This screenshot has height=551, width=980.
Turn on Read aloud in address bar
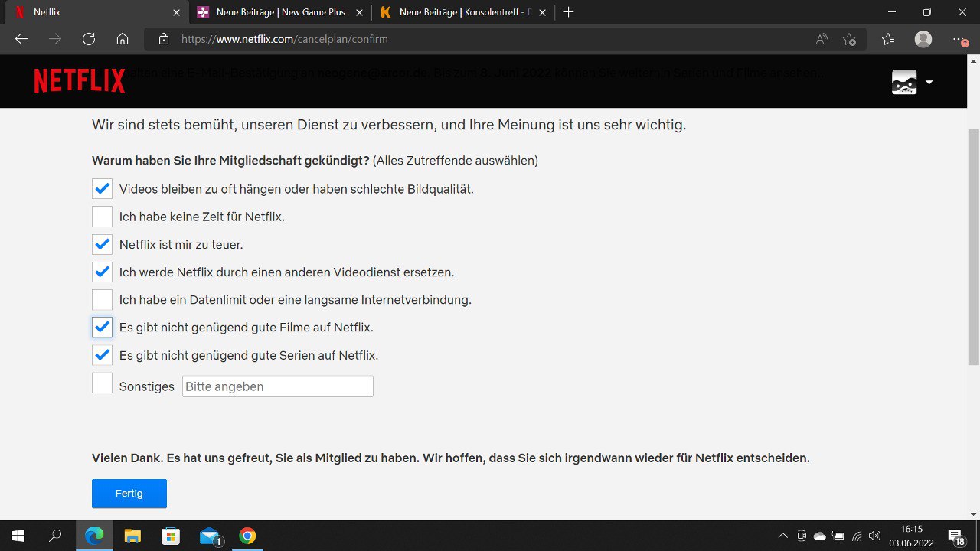click(822, 39)
